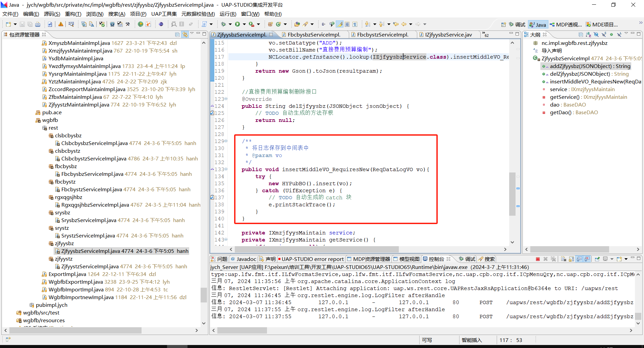Toggle Hide Static Members in outline

pyautogui.click(x=604, y=34)
